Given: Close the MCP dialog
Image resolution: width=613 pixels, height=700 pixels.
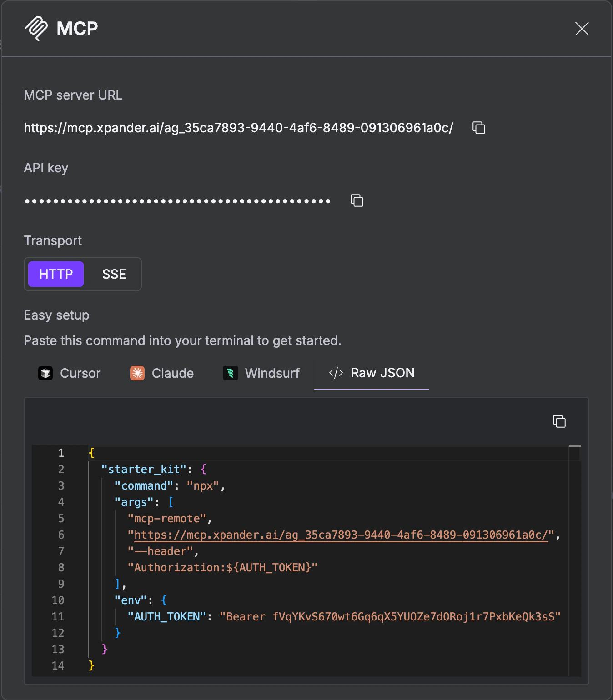Looking at the screenshot, I should tap(582, 29).
